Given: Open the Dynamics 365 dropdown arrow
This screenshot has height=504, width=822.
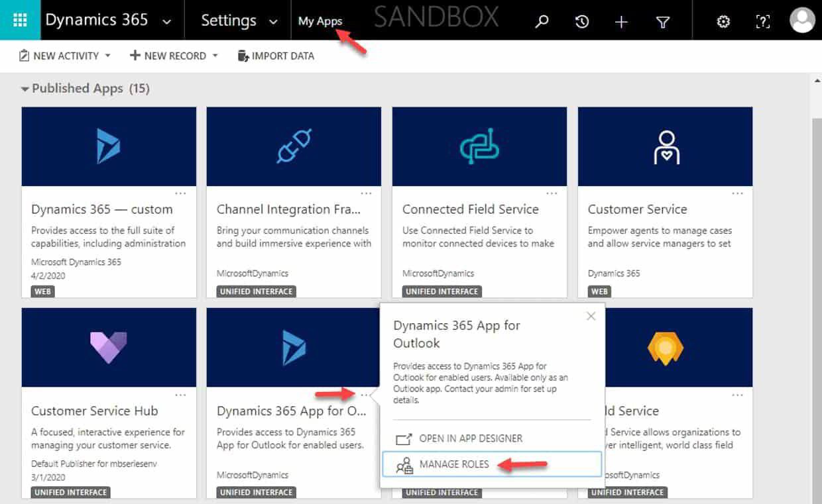Looking at the screenshot, I should [166, 21].
